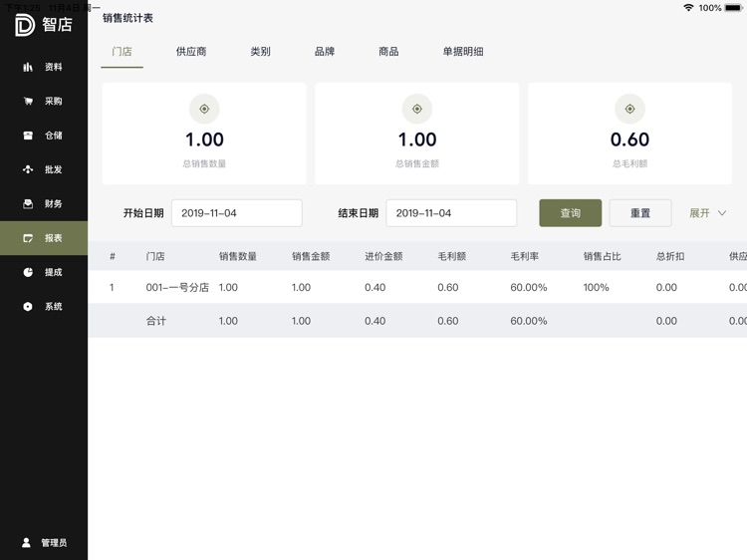The image size is (747, 560).
Task: Click the 销售统计表 page title
Action: tap(127, 18)
